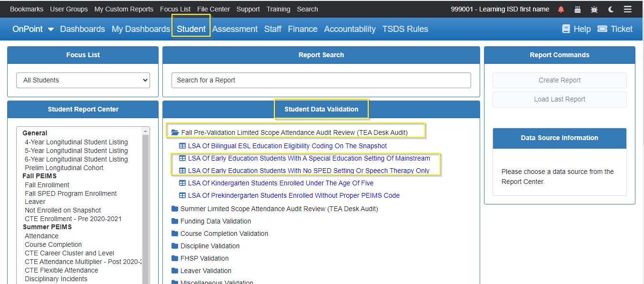Open My Custom Reports
Image resolution: width=644 pixels, height=284 pixels.
pyautogui.click(x=124, y=9)
